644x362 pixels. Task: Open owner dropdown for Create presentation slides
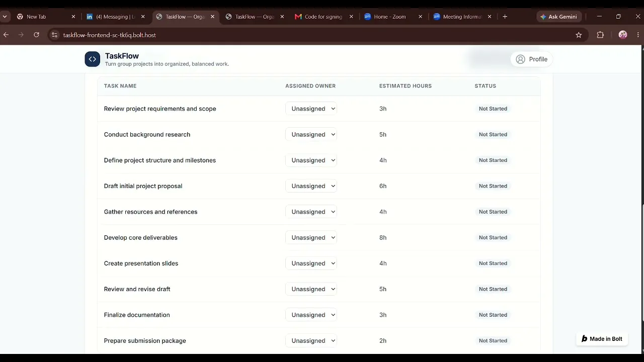click(311, 263)
